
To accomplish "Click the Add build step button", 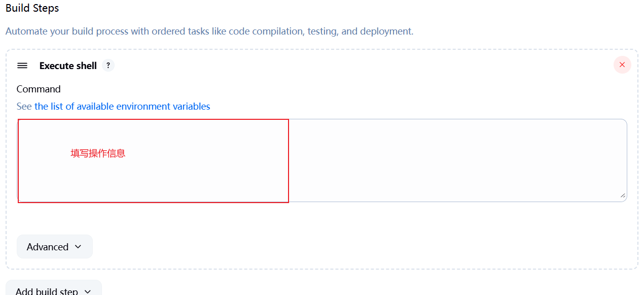I will point(54,288).
